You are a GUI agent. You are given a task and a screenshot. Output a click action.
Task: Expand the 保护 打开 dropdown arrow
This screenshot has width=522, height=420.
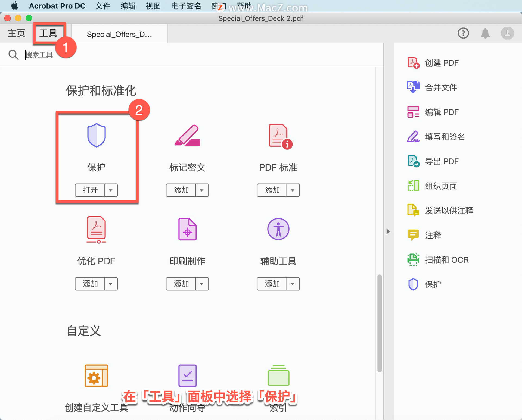tap(111, 190)
